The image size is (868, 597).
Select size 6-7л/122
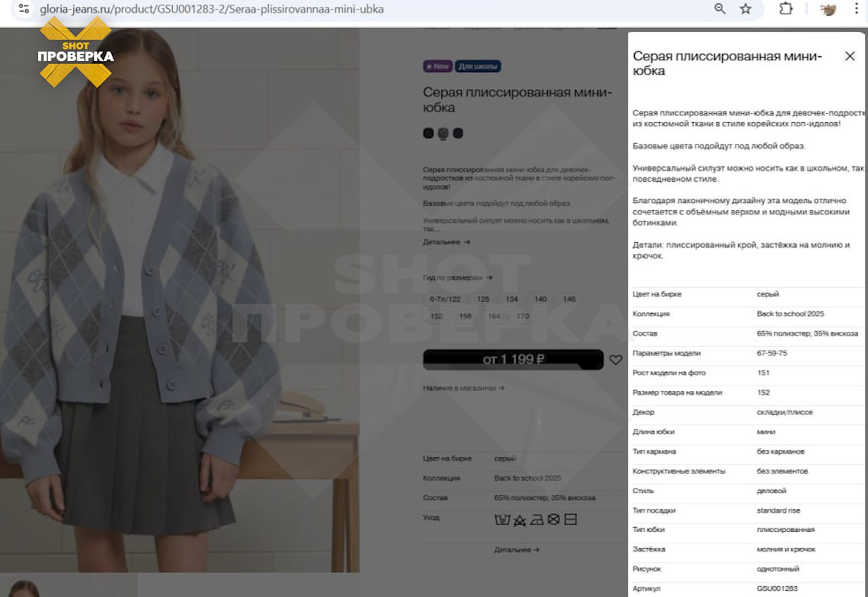tap(445, 299)
